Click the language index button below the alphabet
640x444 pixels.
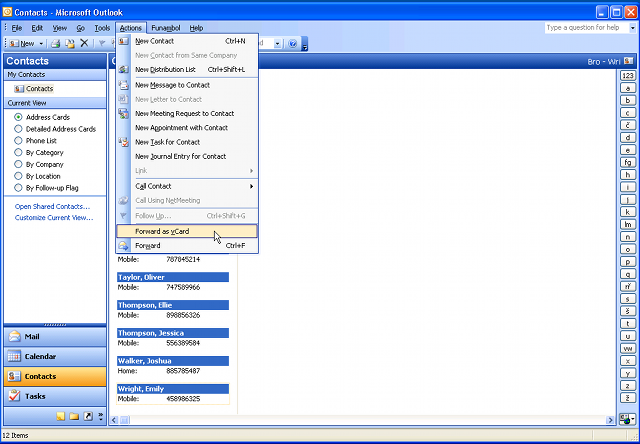pos(627,419)
